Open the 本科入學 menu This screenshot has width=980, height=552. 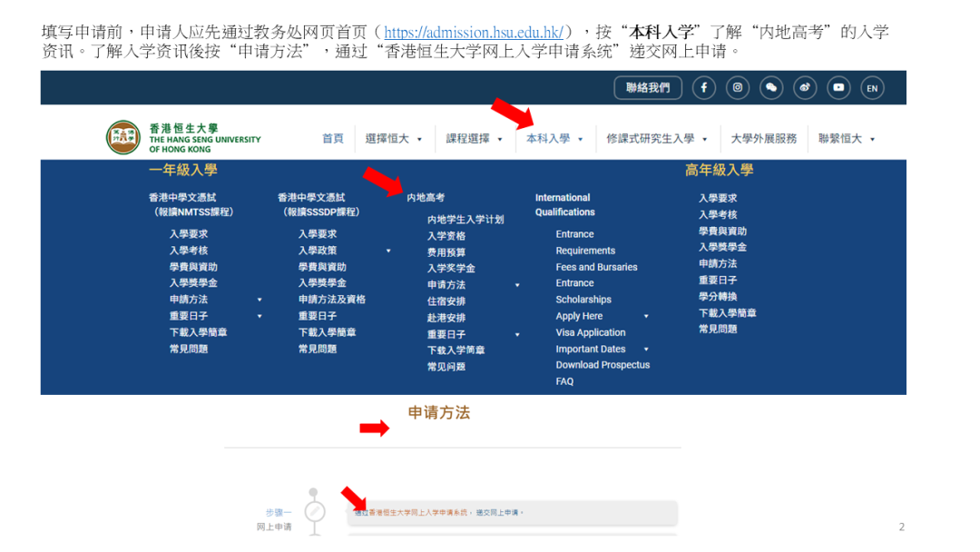click(548, 138)
